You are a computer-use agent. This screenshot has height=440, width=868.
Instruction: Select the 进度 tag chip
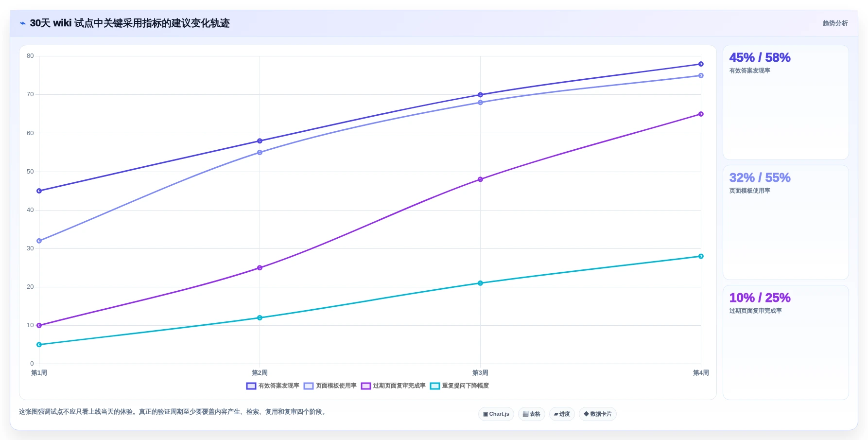coord(562,414)
